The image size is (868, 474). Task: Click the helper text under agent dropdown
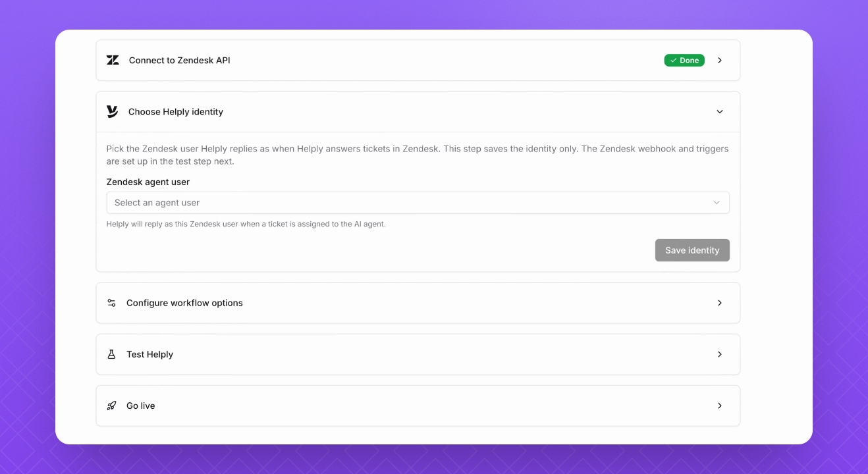246,224
